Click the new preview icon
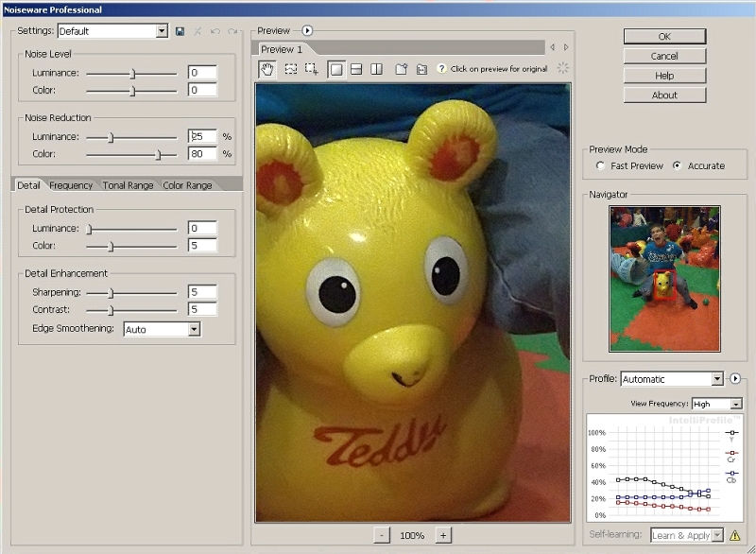756x554 pixels. click(x=401, y=69)
